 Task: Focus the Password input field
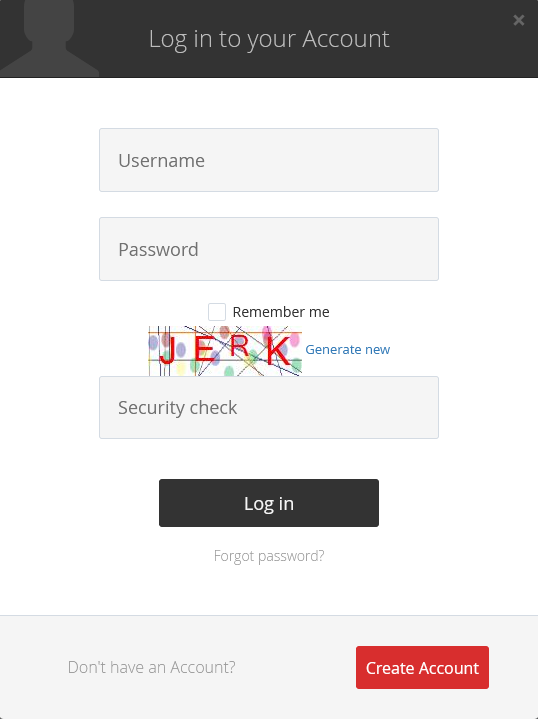pos(269,249)
